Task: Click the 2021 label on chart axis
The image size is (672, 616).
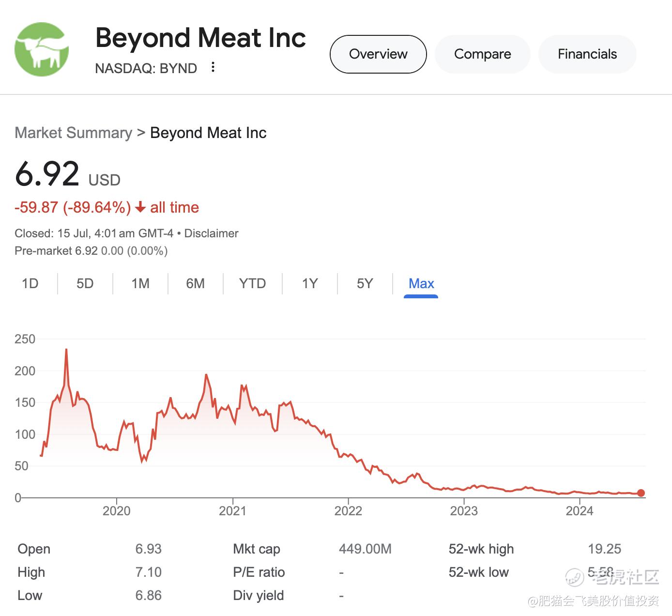Action: coord(232,511)
